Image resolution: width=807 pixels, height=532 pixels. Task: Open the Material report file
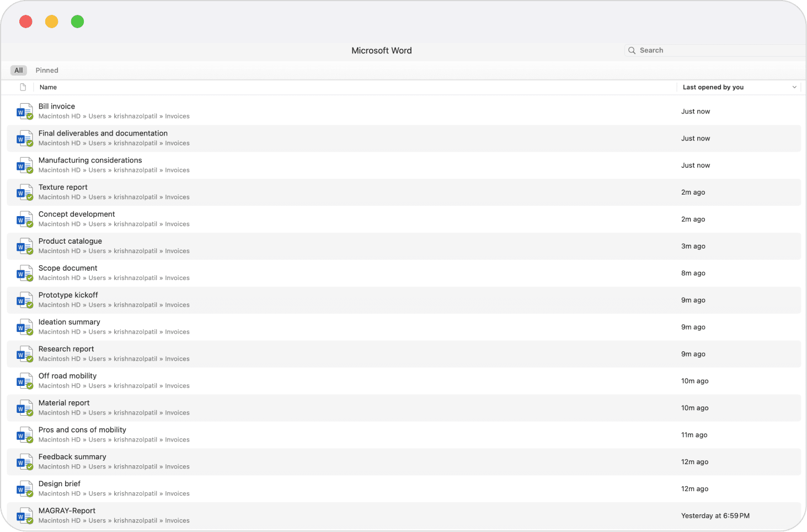pos(404,409)
